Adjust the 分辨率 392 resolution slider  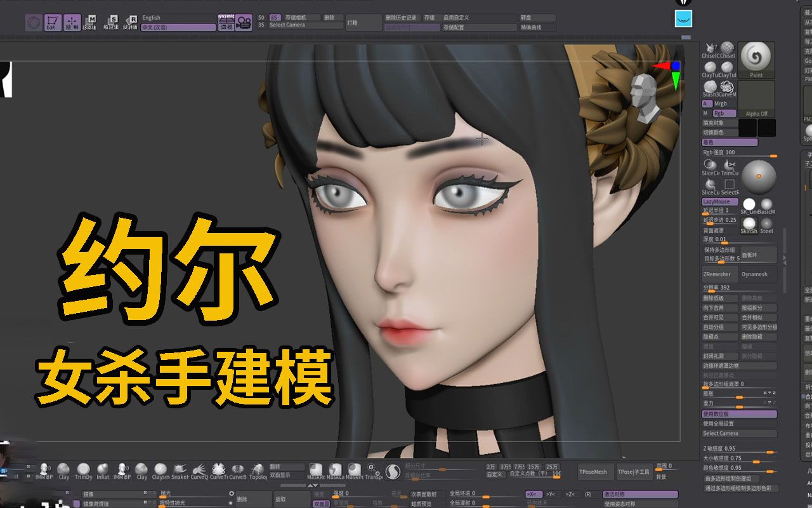(739, 288)
